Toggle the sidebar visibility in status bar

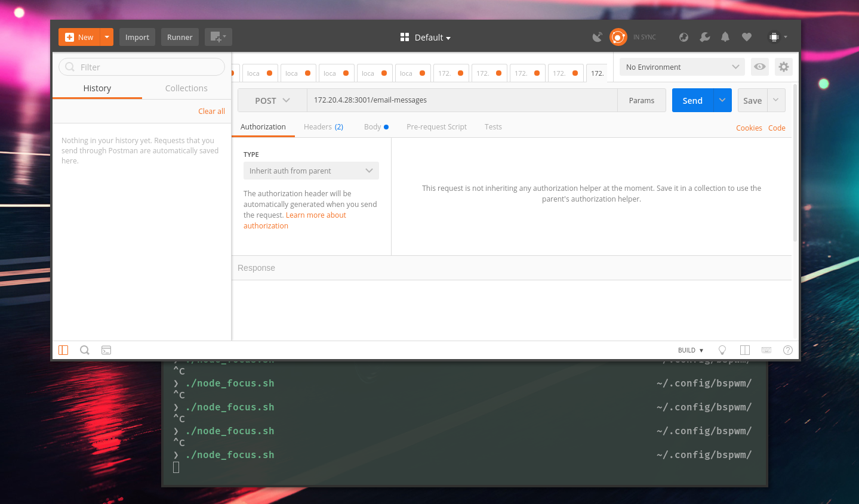(x=63, y=350)
